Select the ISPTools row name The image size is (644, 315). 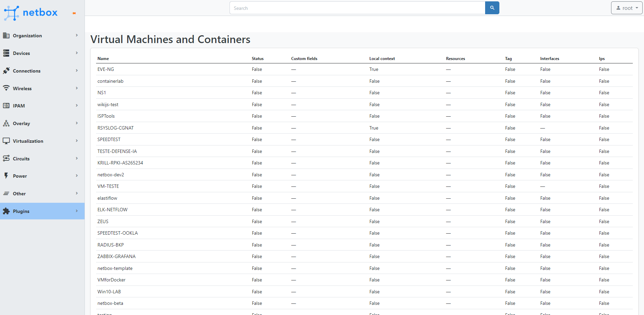tap(106, 116)
